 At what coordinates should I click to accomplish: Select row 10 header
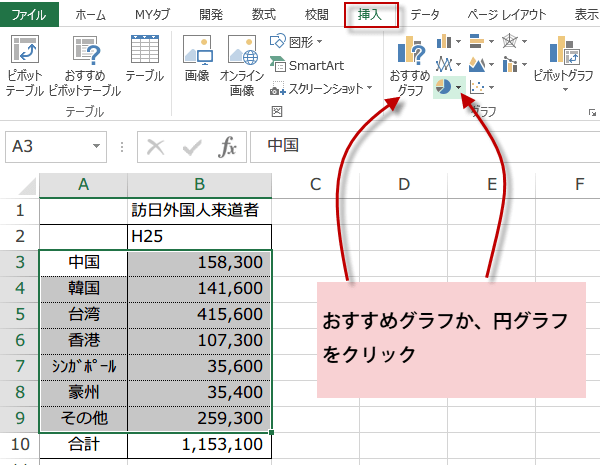click(20, 445)
